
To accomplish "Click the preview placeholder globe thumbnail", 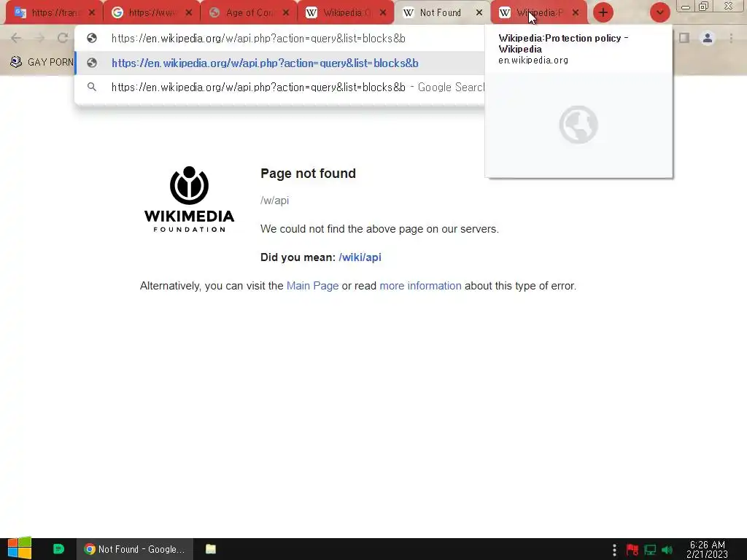I will pyautogui.click(x=578, y=125).
